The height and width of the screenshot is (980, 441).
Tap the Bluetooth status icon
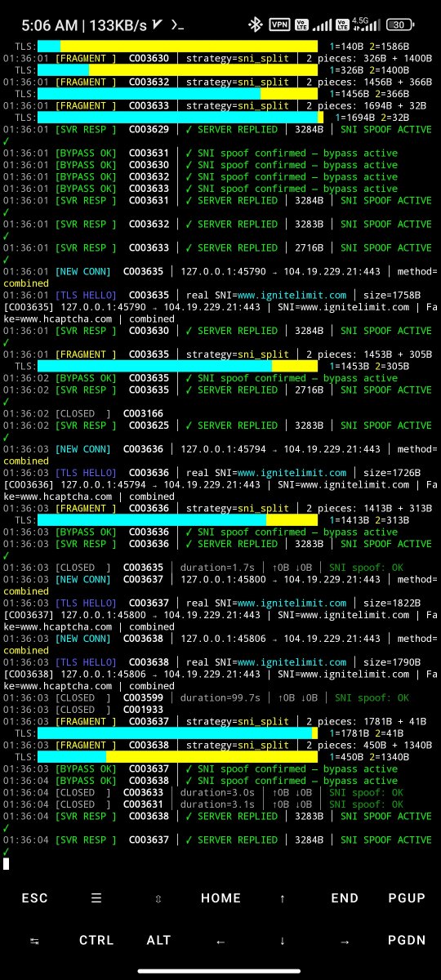[x=256, y=24]
